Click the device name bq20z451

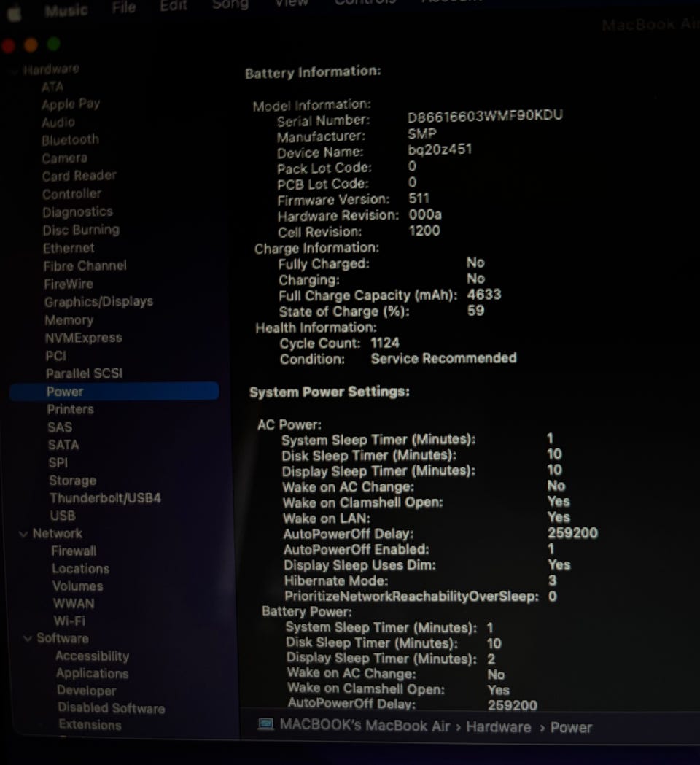(x=440, y=149)
